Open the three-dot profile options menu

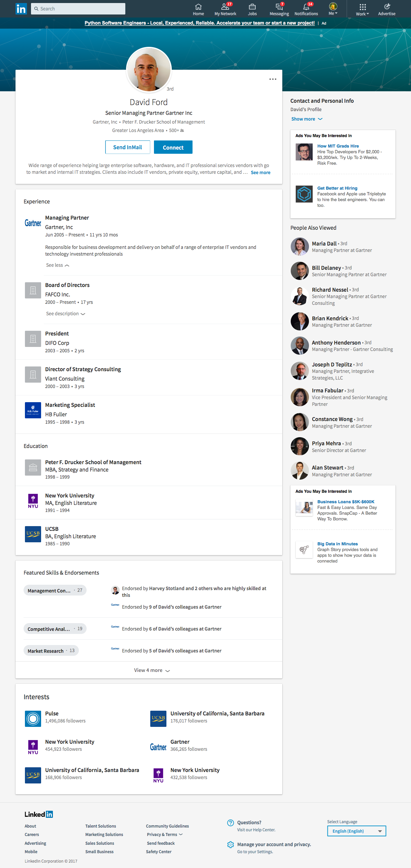pyautogui.click(x=273, y=79)
